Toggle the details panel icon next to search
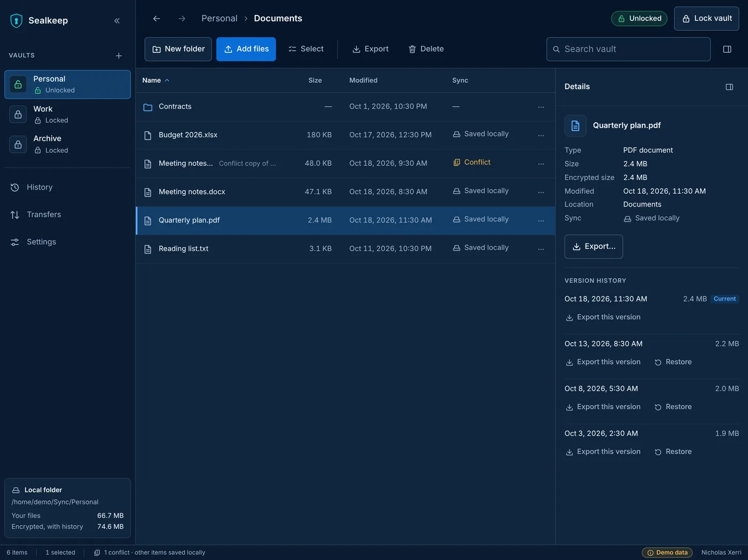The image size is (748, 560). pos(727,49)
